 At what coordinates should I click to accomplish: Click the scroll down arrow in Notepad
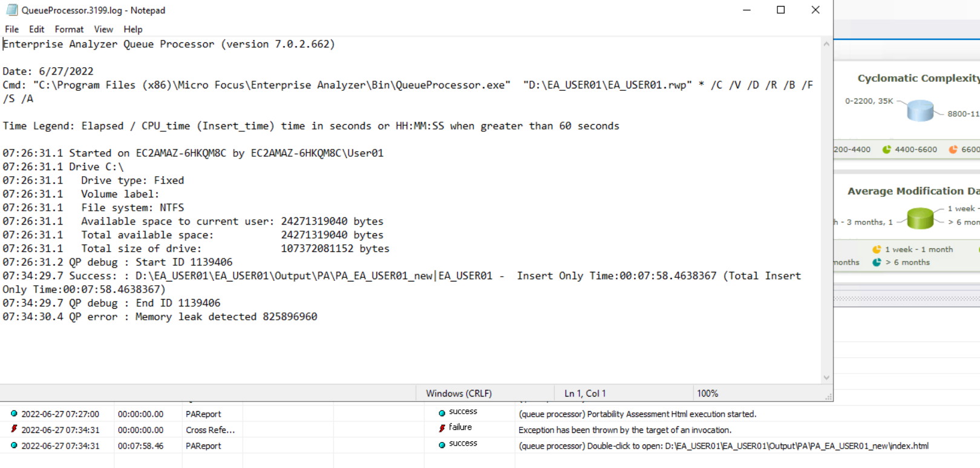pyautogui.click(x=826, y=378)
